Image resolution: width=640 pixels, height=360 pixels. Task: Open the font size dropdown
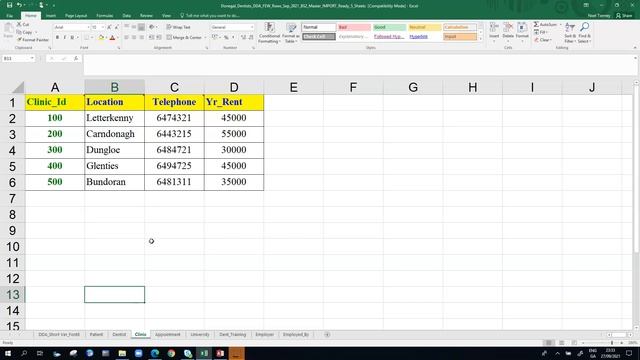coord(102,27)
